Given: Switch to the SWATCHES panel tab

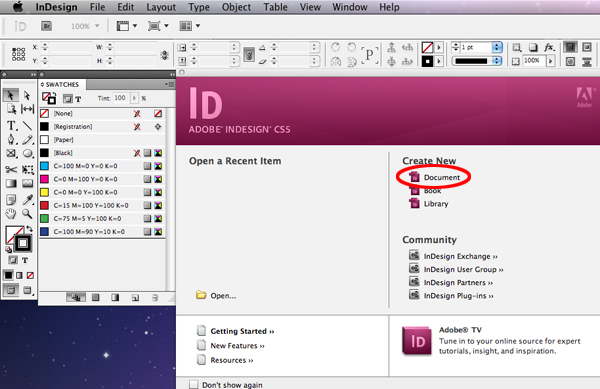Looking at the screenshot, I should tap(62, 84).
